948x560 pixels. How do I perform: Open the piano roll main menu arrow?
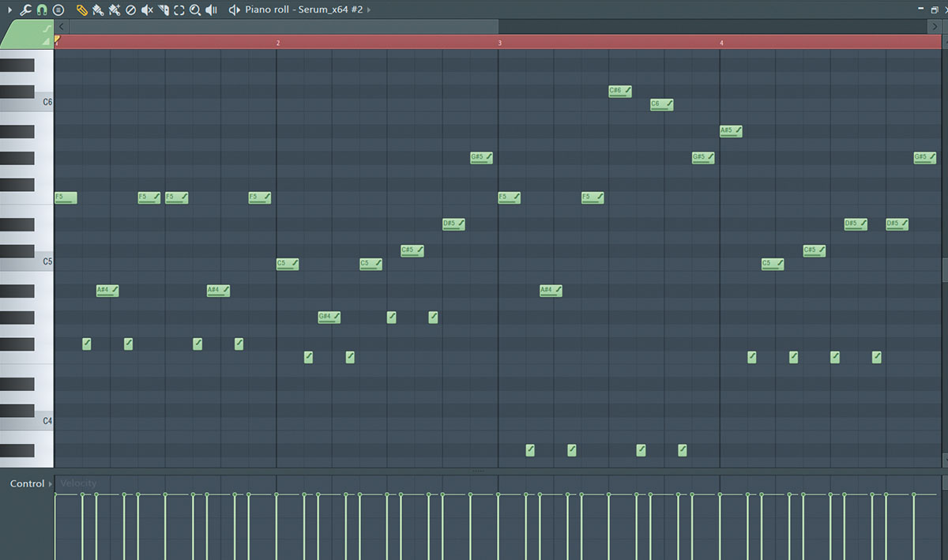(9, 9)
